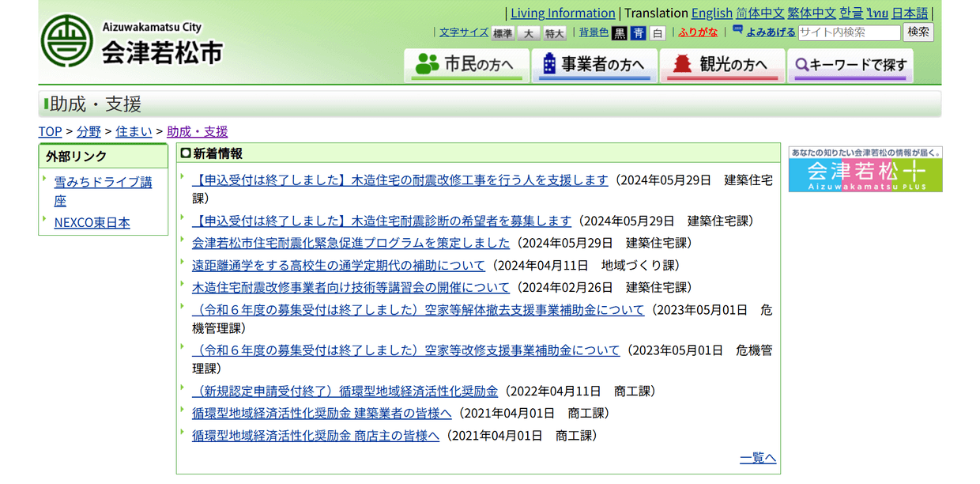The width and height of the screenshot is (980, 484).
Task: Set text size to 特大
Action: coord(555,33)
